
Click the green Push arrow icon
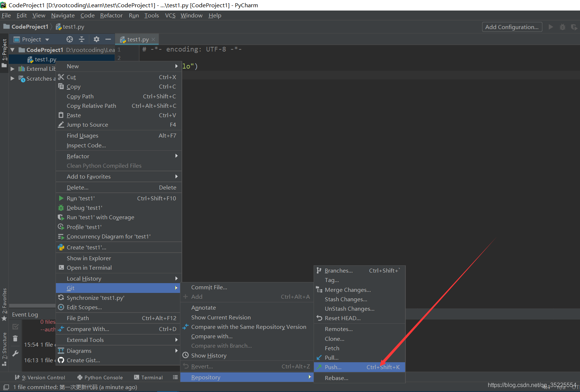pos(319,367)
